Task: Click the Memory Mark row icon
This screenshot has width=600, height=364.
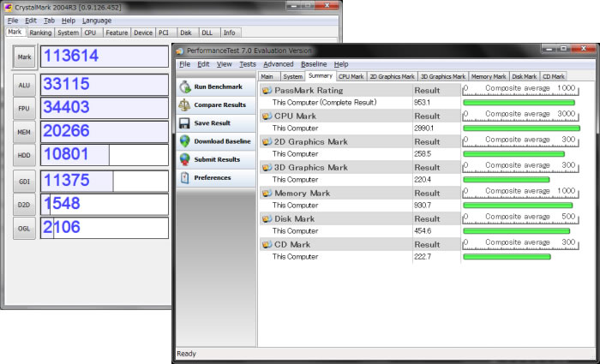Action: click(x=267, y=193)
